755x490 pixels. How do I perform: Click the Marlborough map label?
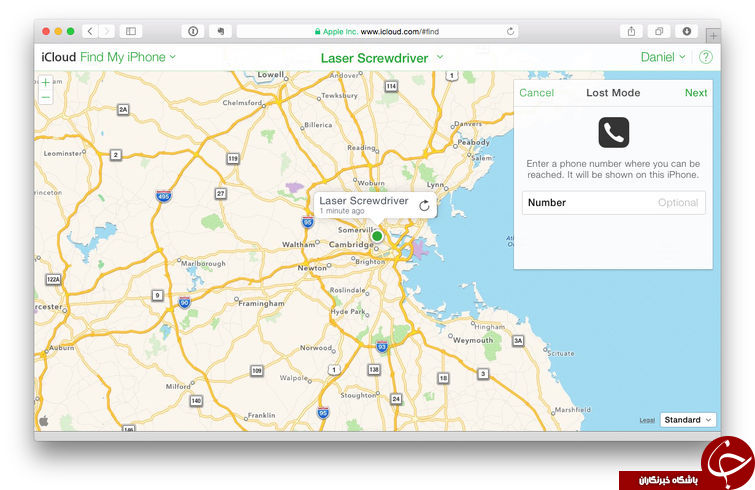pyautogui.click(x=203, y=264)
